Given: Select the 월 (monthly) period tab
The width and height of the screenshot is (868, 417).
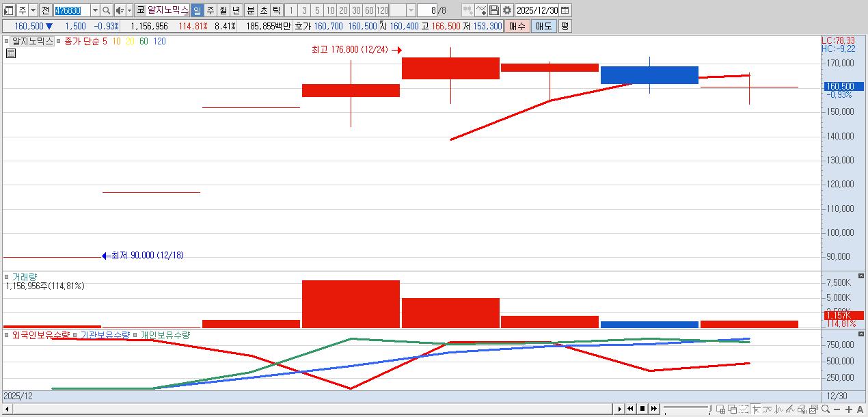Looking at the screenshot, I should 223,10.
